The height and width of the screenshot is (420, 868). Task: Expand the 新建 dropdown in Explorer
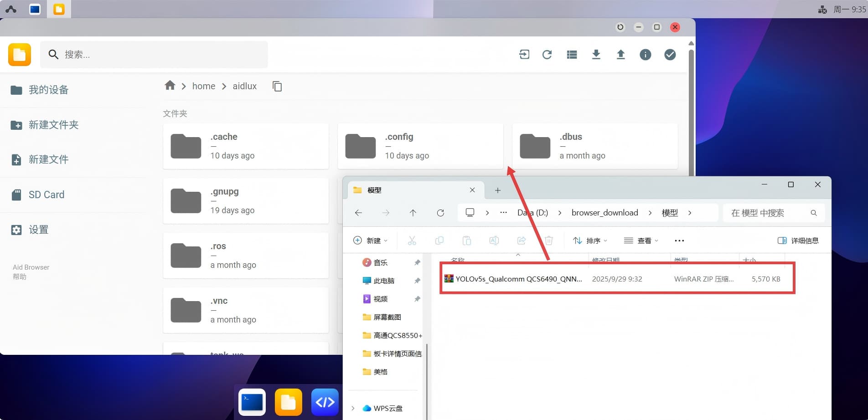[370, 241]
